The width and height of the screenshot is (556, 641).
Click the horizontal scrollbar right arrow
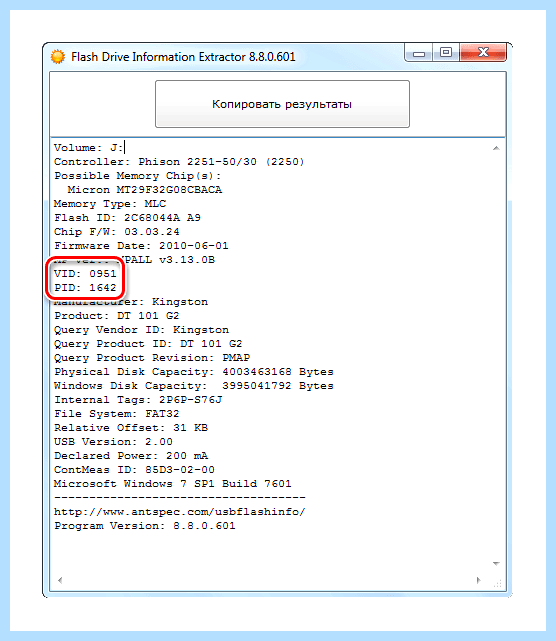[x=479, y=580]
